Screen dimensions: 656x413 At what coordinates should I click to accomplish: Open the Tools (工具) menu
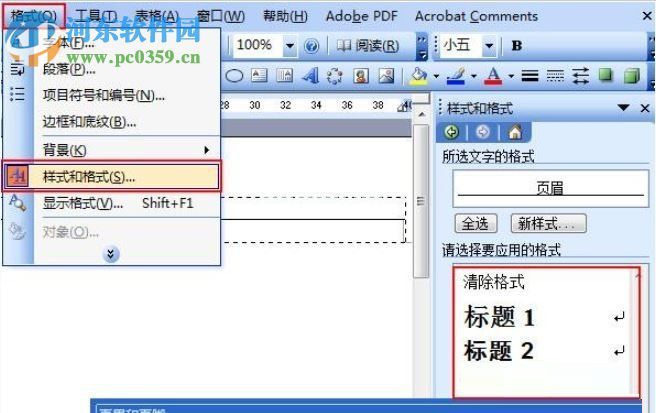(x=96, y=16)
